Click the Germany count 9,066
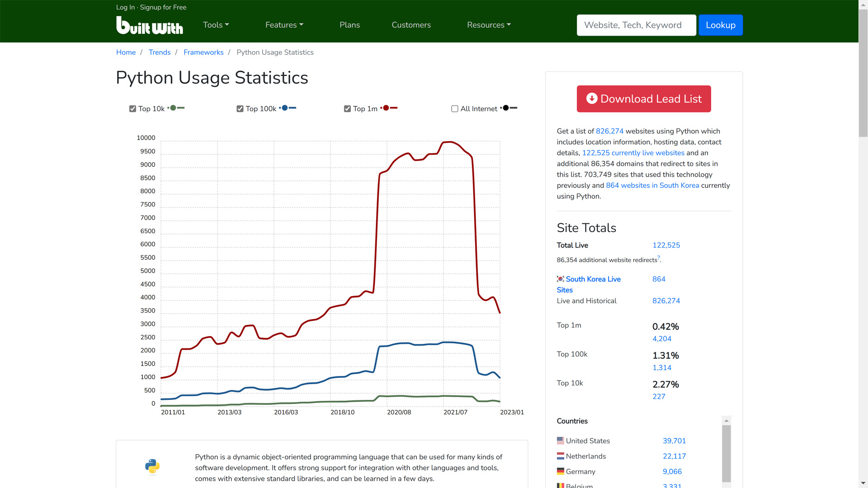This screenshot has width=868, height=488. click(x=672, y=471)
